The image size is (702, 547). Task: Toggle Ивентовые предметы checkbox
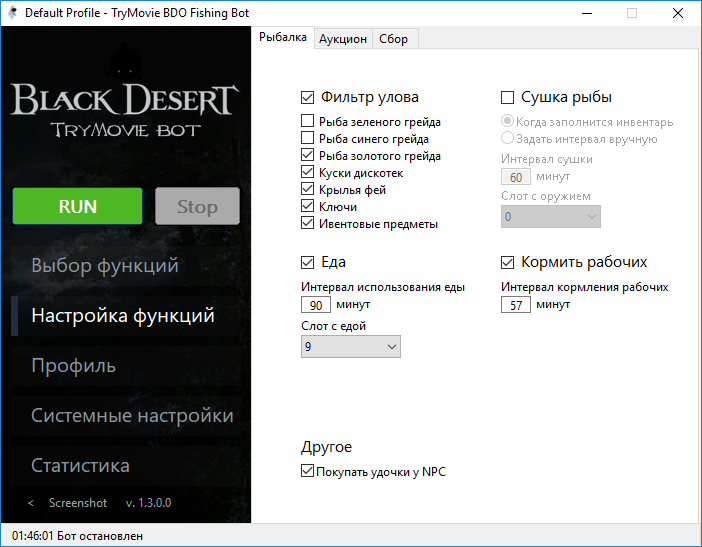click(307, 223)
